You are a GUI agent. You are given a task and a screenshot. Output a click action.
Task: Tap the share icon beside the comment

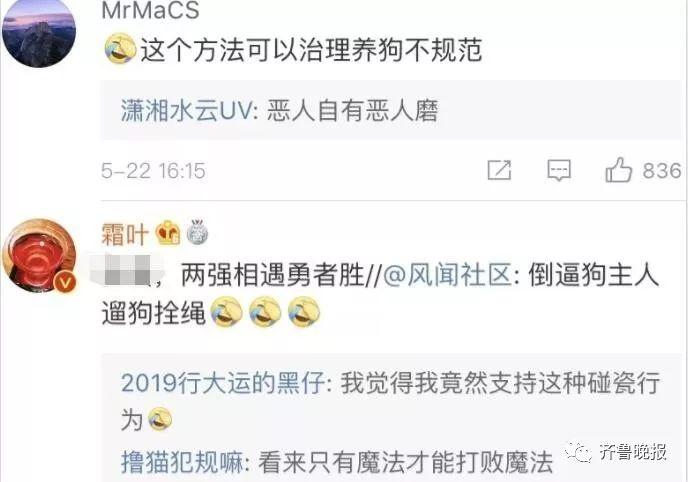(x=500, y=170)
